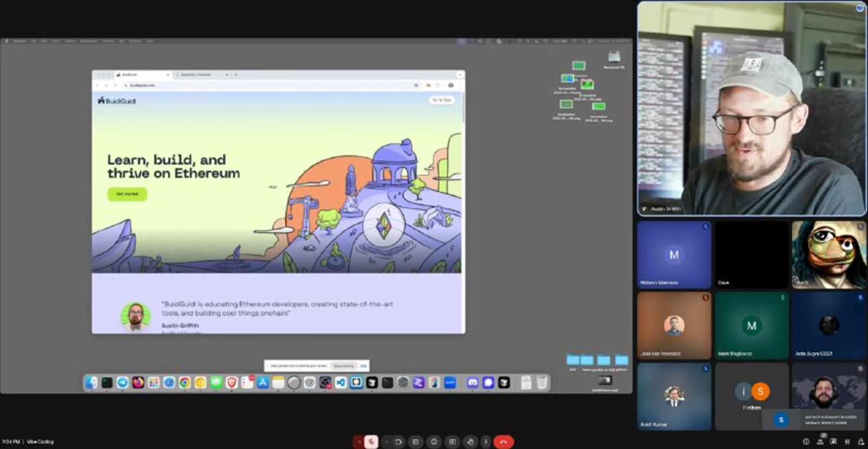The image size is (868, 449).
Task: Open App Store from the shared dock
Action: (x=263, y=383)
